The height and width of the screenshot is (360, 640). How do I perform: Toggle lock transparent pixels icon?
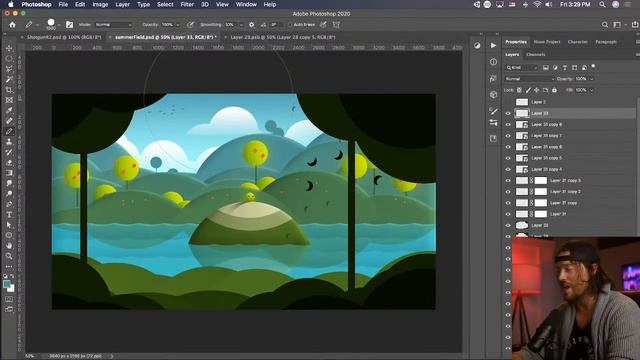[x=519, y=90]
